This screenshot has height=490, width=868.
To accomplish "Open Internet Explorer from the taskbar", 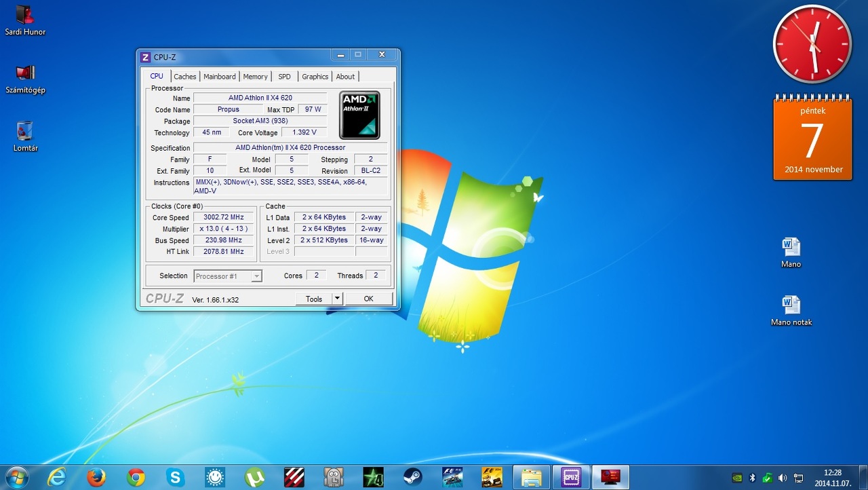I will click(x=57, y=478).
